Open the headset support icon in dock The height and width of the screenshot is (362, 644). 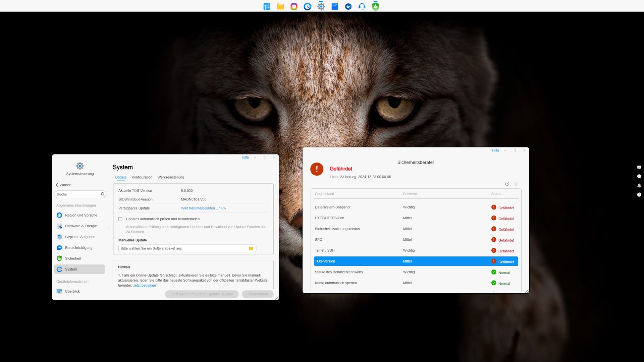(x=362, y=6)
